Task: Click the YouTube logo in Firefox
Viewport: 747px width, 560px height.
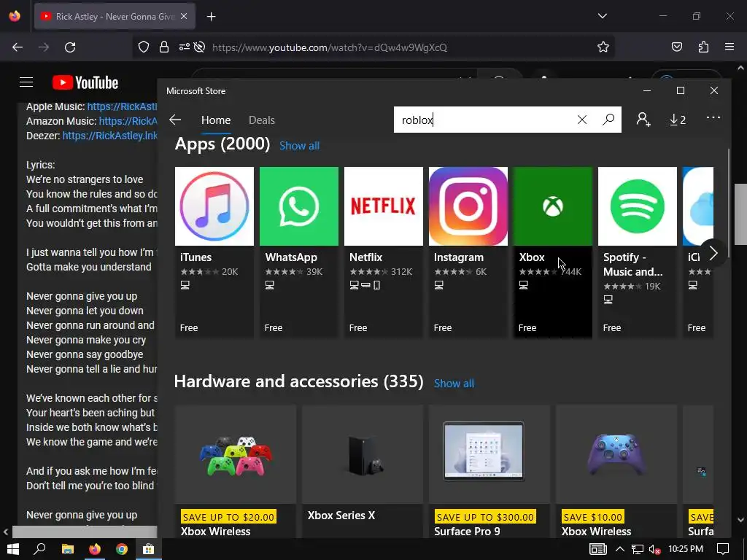Action: click(x=85, y=82)
